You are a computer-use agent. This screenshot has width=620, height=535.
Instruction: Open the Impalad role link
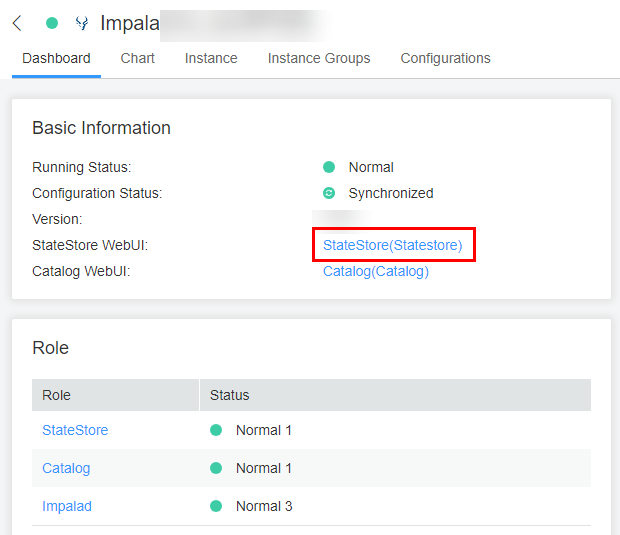click(x=67, y=506)
